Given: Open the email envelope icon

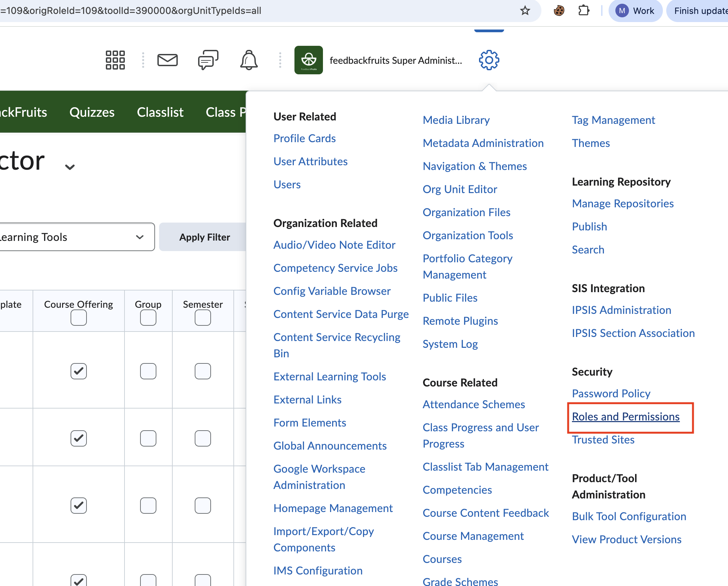Looking at the screenshot, I should [x=168, y=60].
